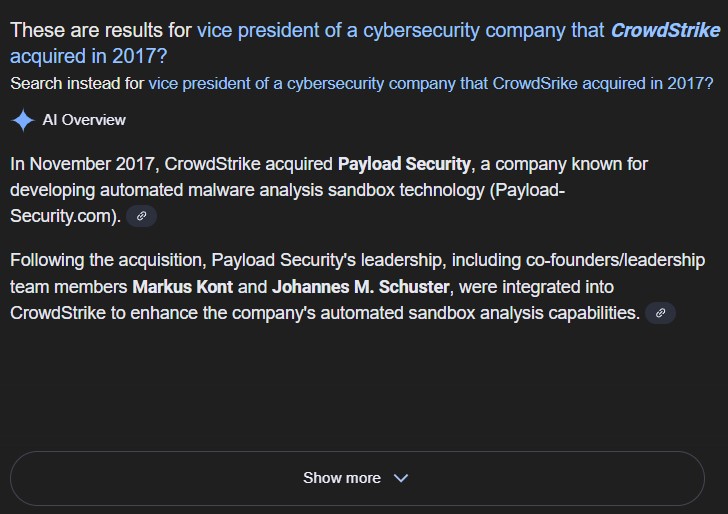Click the 'These are results for' text
Screen dimensions: 728x514
pos(100,30)
